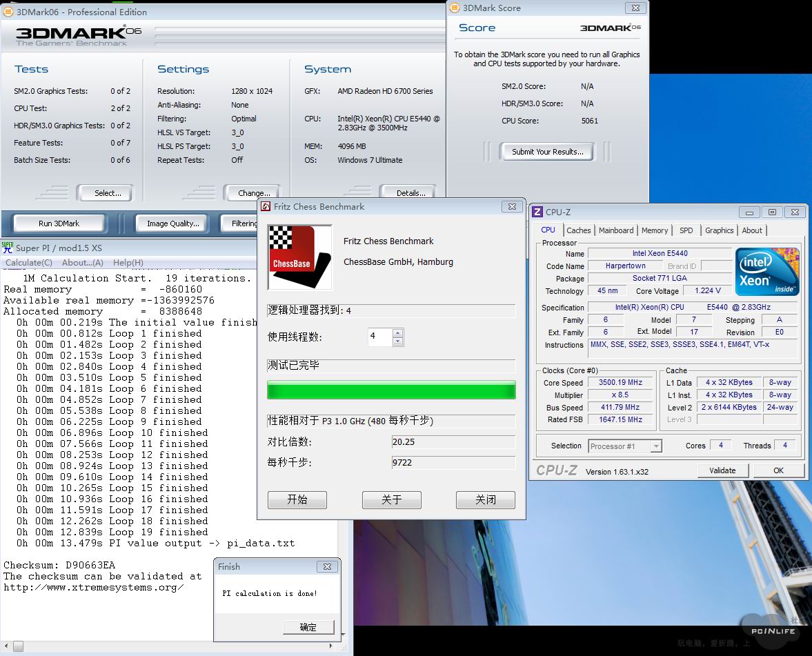Click the green Fritz benchmark progress bar

point(391,389)
